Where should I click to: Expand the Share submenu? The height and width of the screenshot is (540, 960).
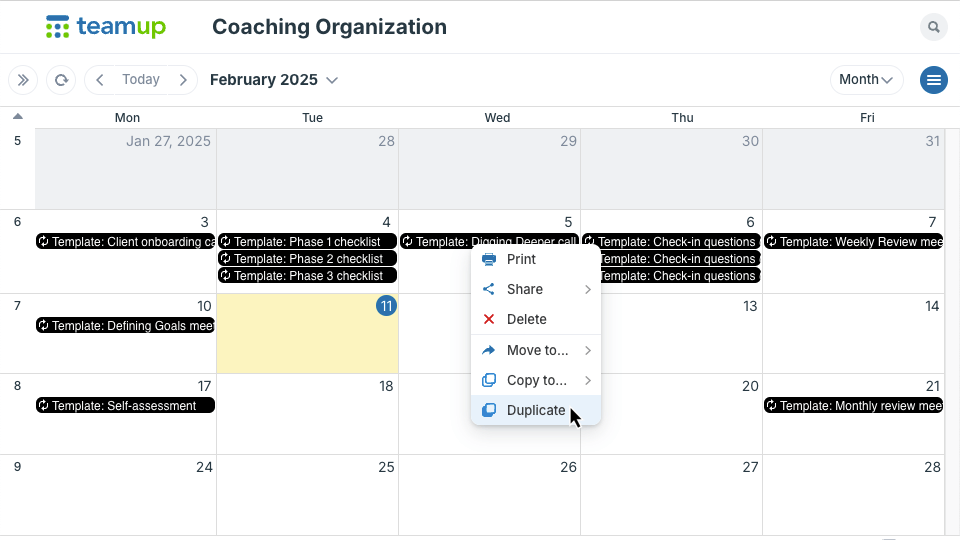coord(536,289)
